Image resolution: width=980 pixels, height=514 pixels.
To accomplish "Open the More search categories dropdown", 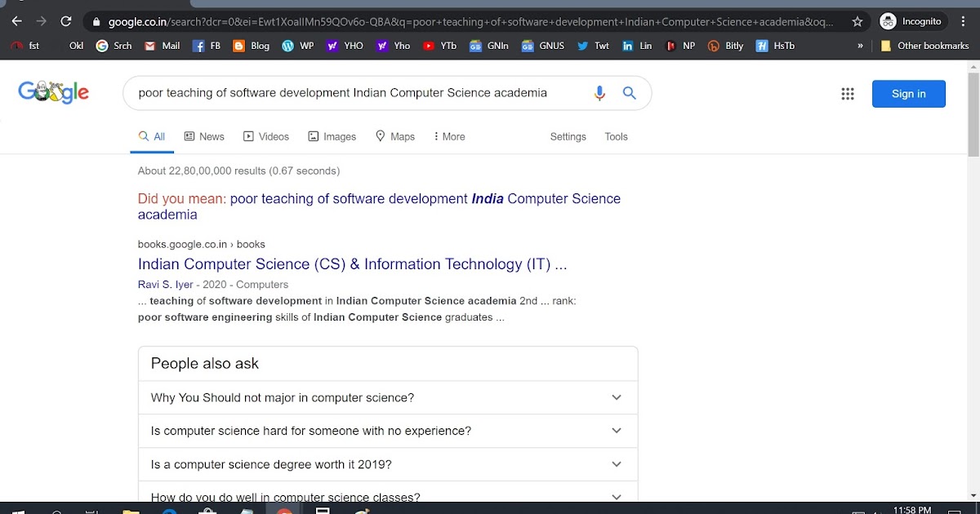I will (x=448, y=136).
